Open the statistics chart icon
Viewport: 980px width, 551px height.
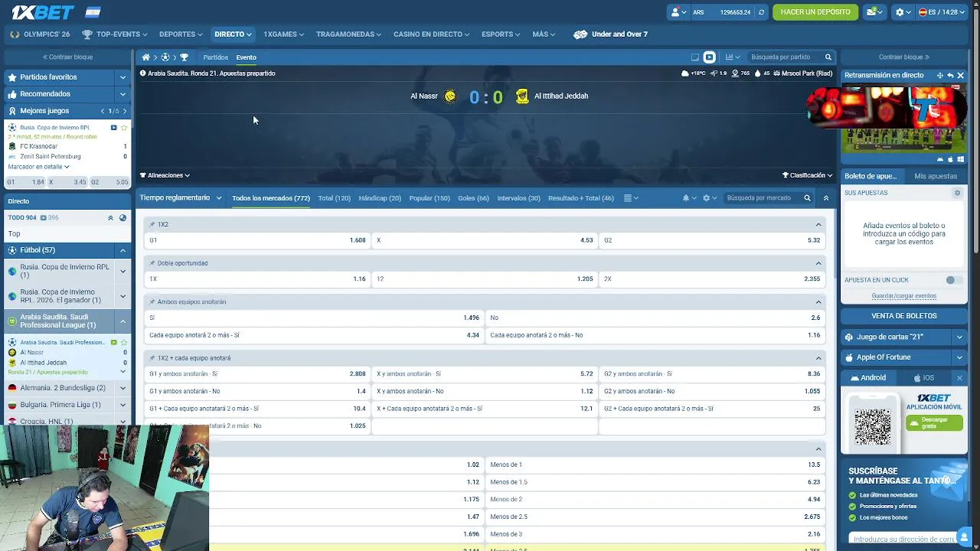pyautogui.click(x=731, y=57)
